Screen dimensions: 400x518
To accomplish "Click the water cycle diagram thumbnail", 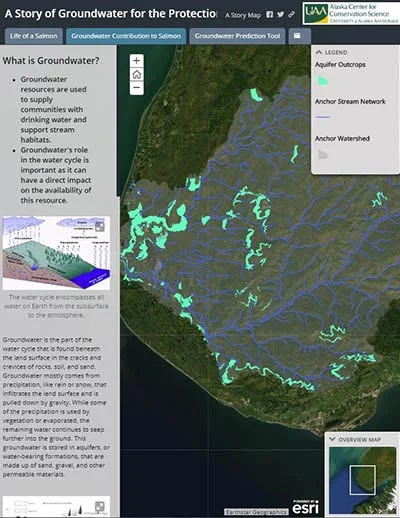I will [56, 253].
